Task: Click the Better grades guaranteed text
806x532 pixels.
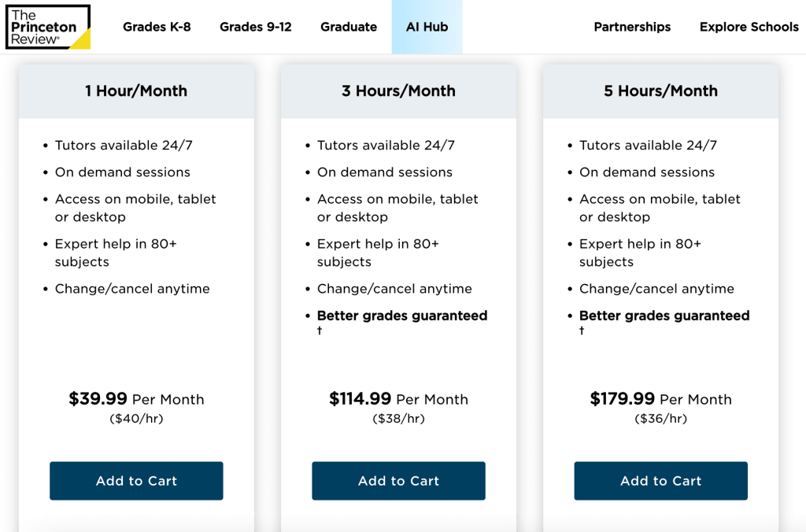Action: (402, 316)
